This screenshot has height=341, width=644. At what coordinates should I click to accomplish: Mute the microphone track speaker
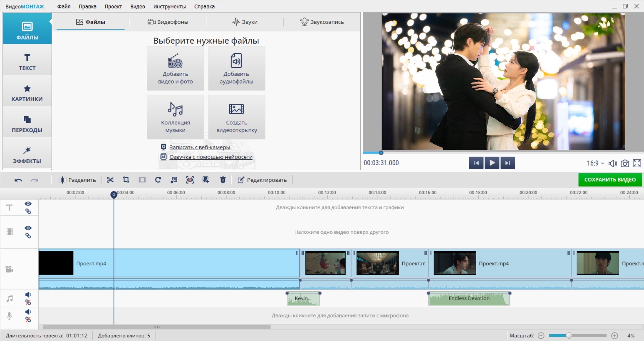tap(28, 312)
